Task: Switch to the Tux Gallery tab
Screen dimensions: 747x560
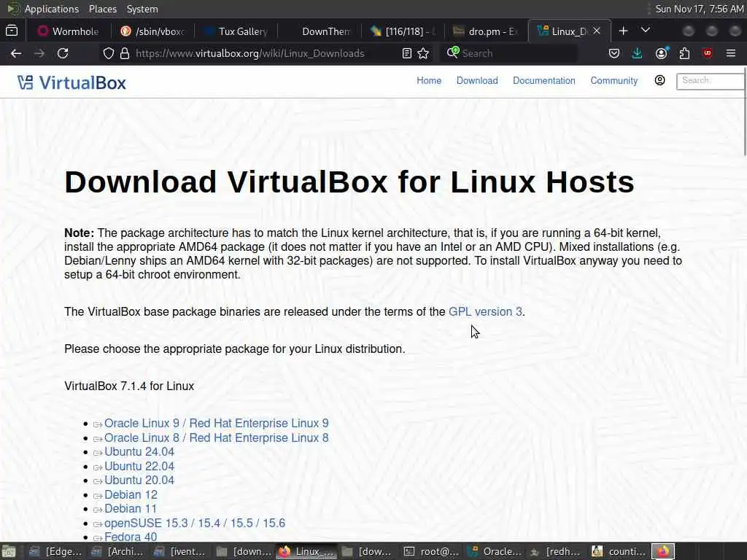Action: click(x=237, y=31)
